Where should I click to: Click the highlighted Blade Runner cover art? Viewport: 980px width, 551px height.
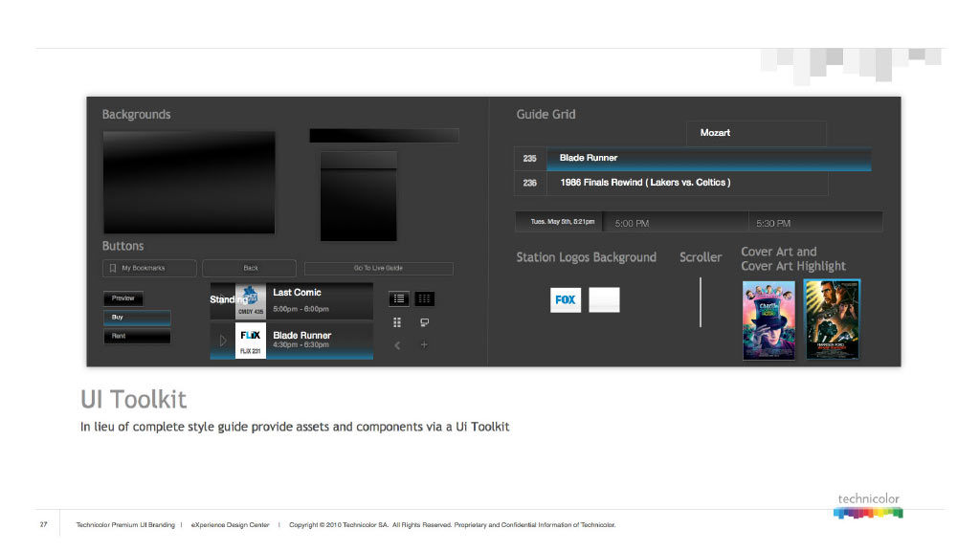click(x=832, y=320)
